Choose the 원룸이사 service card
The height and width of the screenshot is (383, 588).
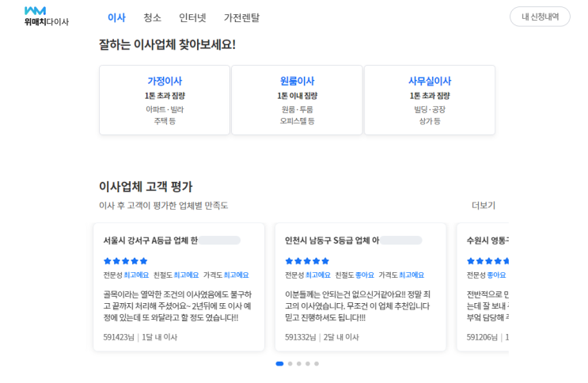(297, 100)
